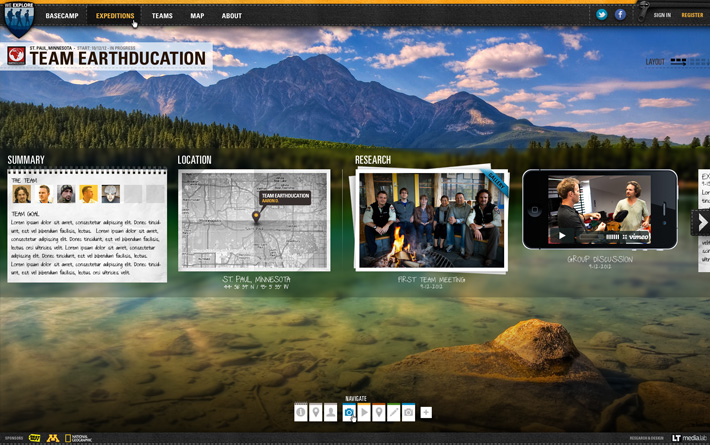
Task: Select the info navigate icon
Action: tap(301, 412)
